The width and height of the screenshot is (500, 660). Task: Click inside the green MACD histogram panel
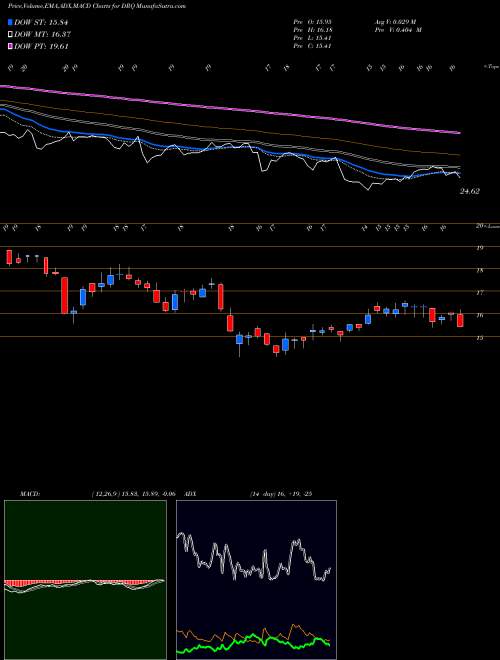point(85,580)
